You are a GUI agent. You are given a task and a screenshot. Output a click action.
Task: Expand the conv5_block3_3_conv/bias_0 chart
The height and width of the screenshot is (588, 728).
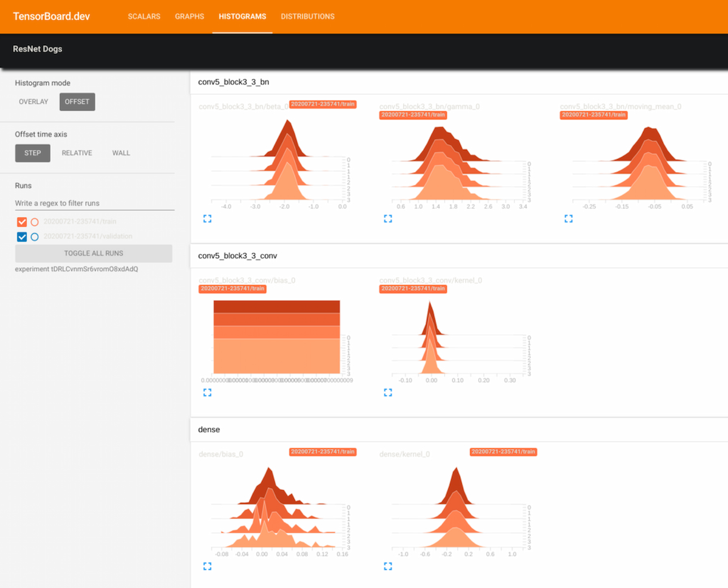pos(207,392)
